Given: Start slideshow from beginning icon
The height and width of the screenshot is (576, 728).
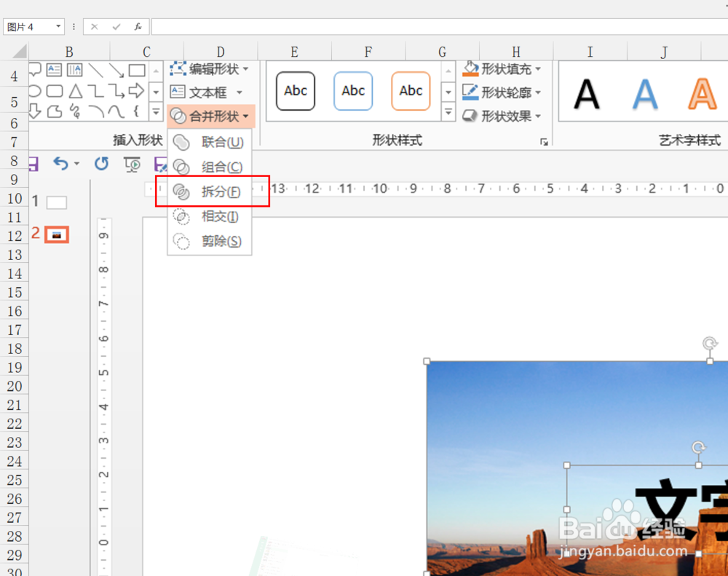Looking at the screenshot, I should 132,164.
